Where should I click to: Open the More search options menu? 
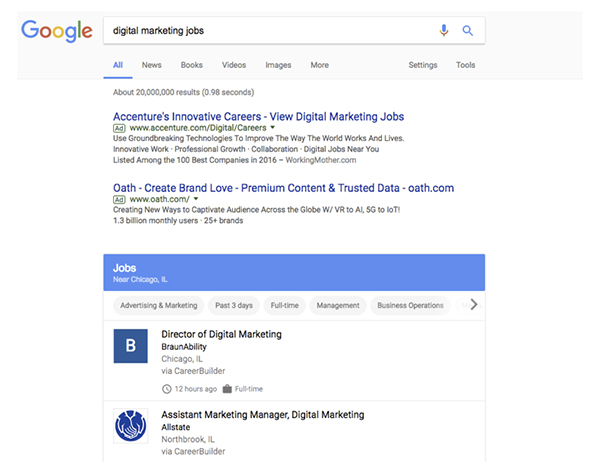pyautogui.click(x=319, y=65)
